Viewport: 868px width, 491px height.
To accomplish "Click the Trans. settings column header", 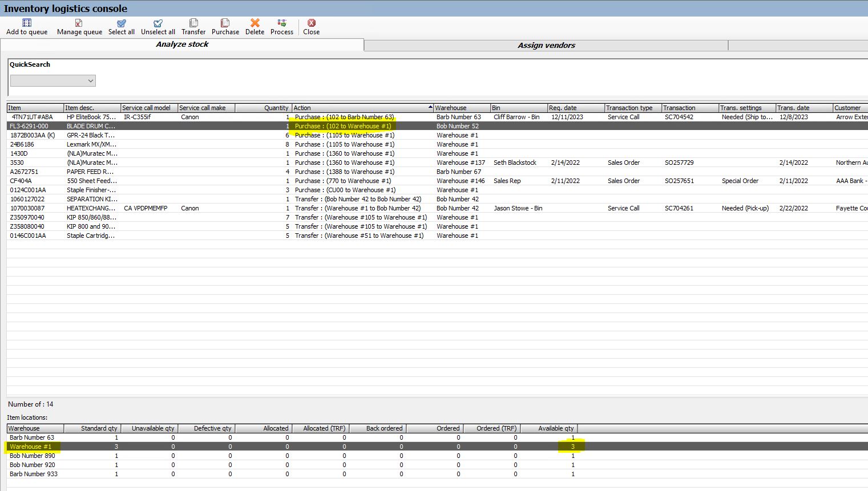I will (748, 108).
